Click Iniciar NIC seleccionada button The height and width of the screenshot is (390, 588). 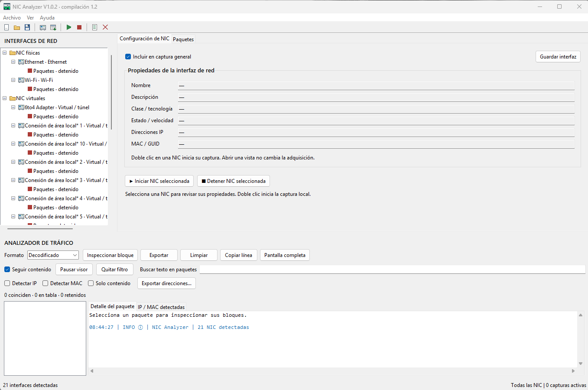(159, 181)
